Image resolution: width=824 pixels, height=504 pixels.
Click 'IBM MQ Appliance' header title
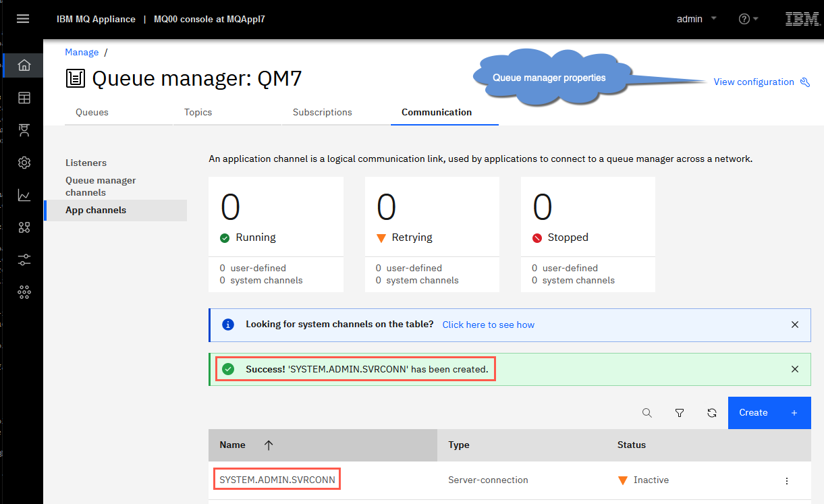pyautogui.click(x=96, y=19)
